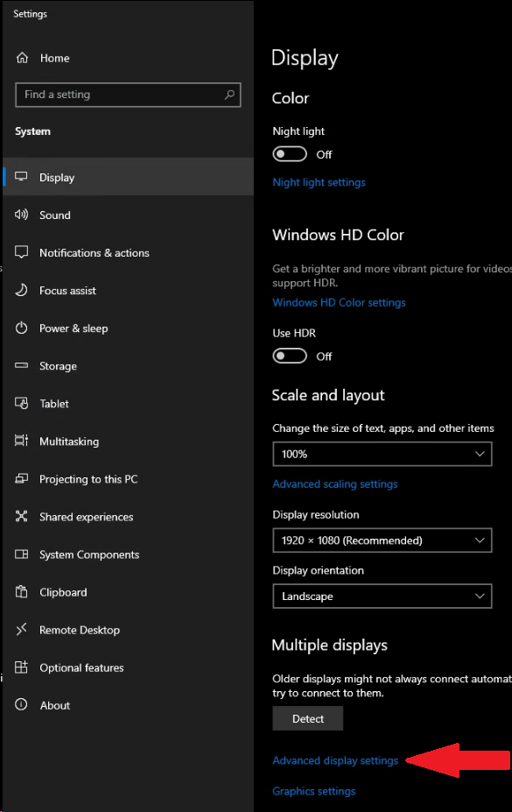This screenshot has width=512, height=812.
Task: Select Optional features in sidebar
Action: [x=129, y=667]
